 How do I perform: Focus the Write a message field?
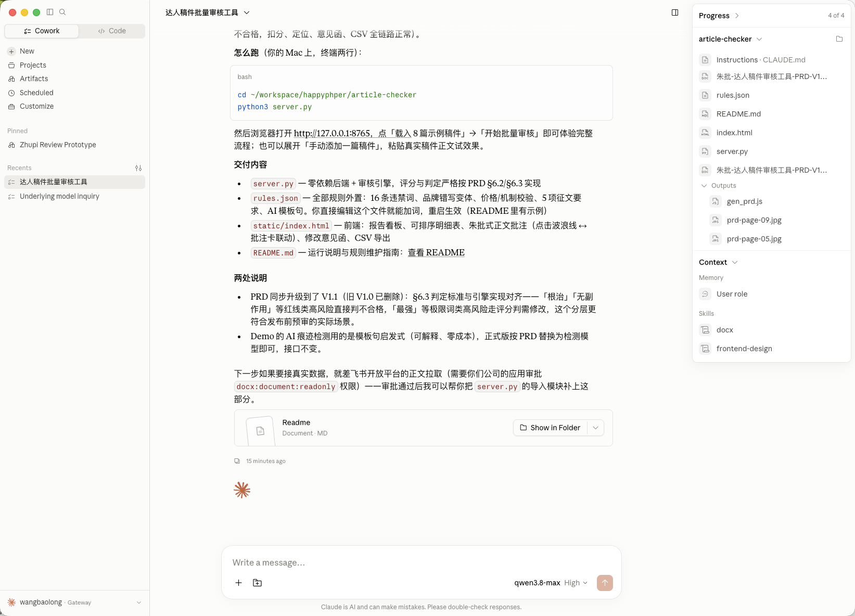(422, 562)
